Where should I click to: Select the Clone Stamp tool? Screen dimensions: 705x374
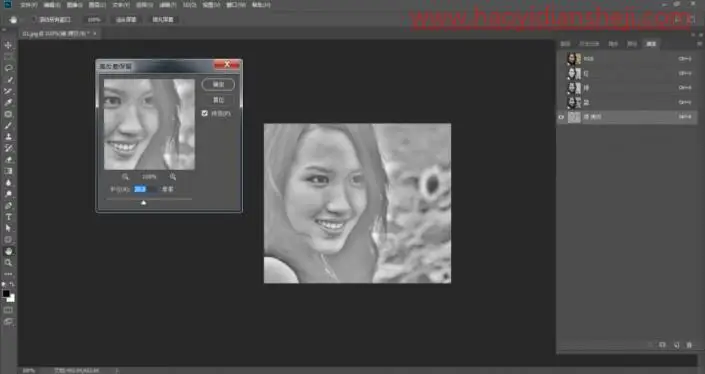pyautogui.click(x=8, y=137)
